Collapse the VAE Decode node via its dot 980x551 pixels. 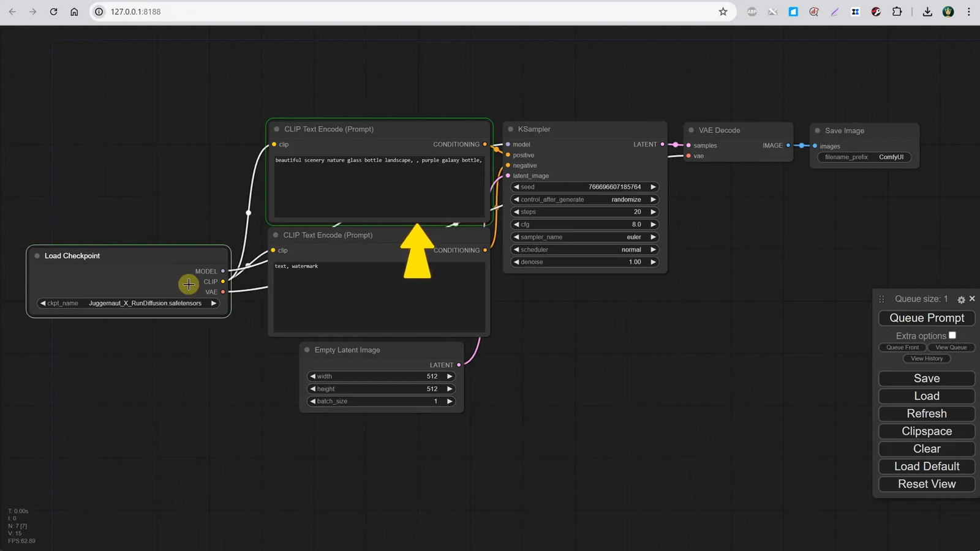[x=691, y=130]
